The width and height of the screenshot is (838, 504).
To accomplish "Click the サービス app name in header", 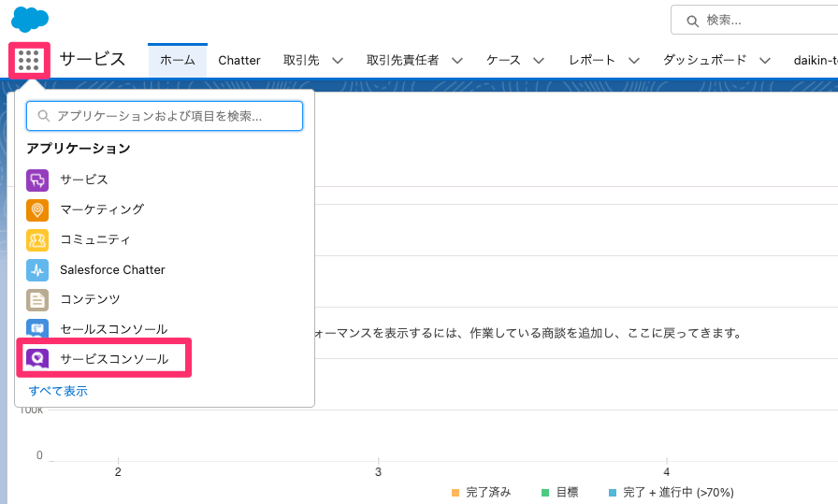I will 92,59.
